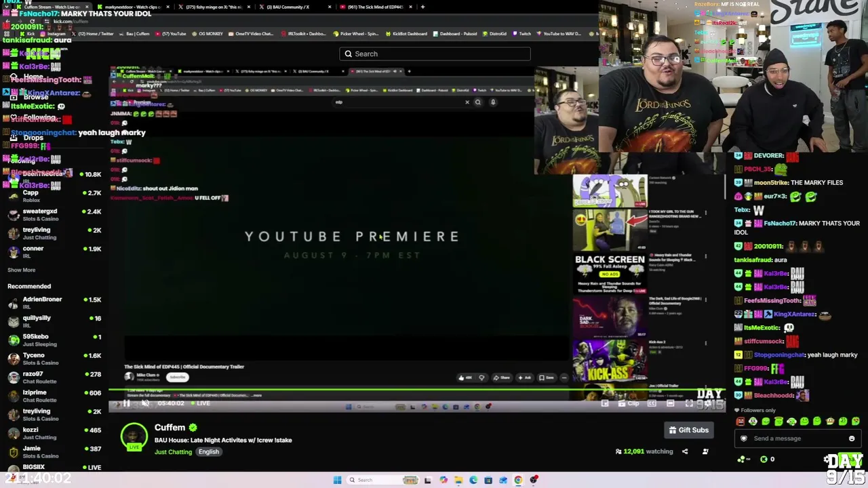Open Microsoft Store from the taskbar

[488, 480]
